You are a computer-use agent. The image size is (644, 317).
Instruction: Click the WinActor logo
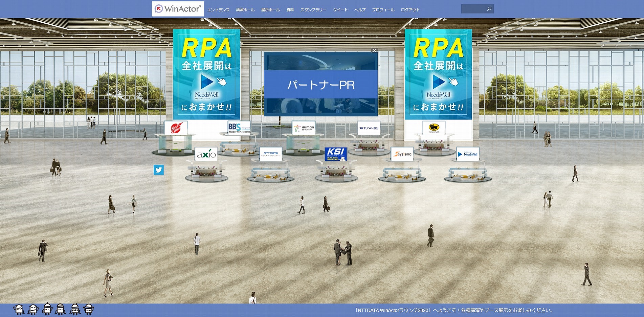pyautogui.click(x=178, y=9)
